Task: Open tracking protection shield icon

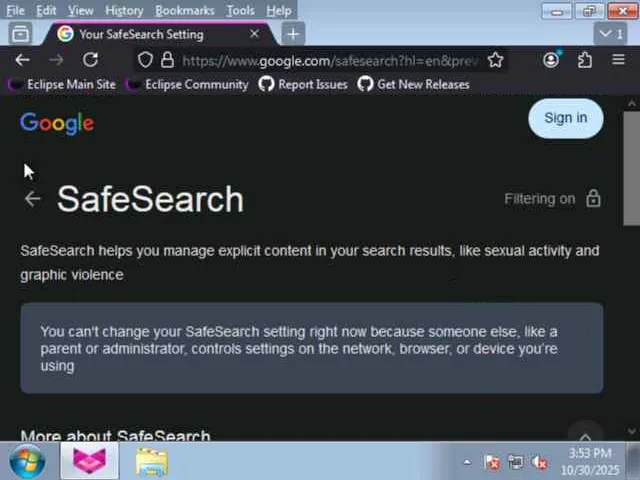Action: tap(145, 60)
